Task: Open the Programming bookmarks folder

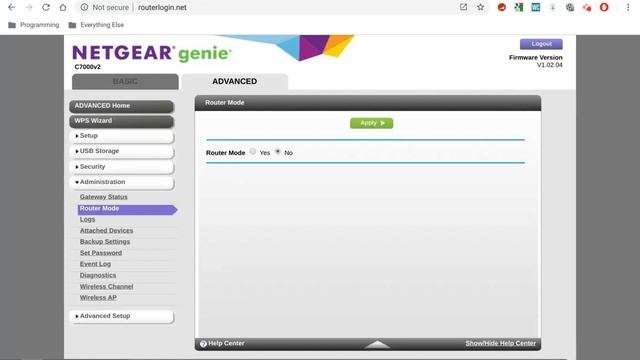Action: [x=33, y=25]
